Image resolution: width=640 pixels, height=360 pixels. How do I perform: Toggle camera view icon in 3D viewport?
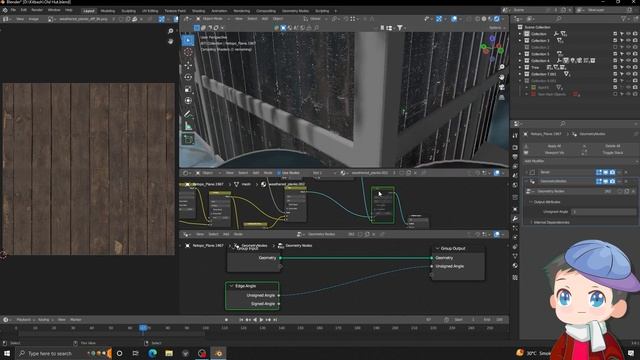pos(502,87)
